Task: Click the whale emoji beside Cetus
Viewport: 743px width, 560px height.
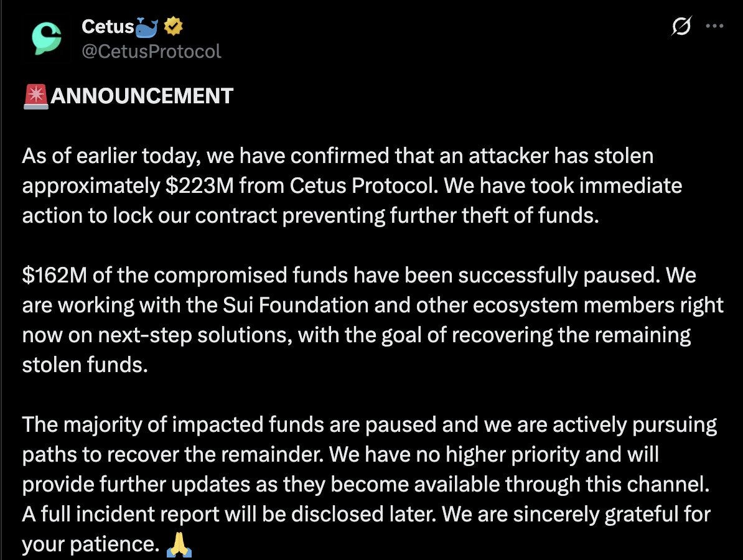Action: click(146, 27)
